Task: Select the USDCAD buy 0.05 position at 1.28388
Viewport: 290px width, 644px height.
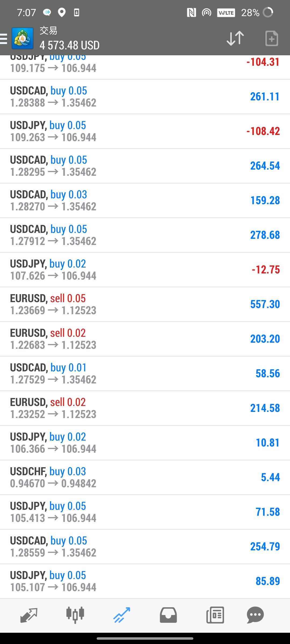Action: 145,97
